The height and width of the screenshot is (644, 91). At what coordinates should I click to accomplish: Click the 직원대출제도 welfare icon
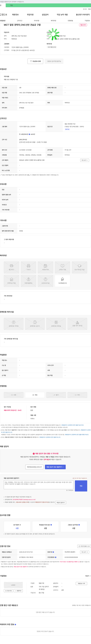point(28,281)
